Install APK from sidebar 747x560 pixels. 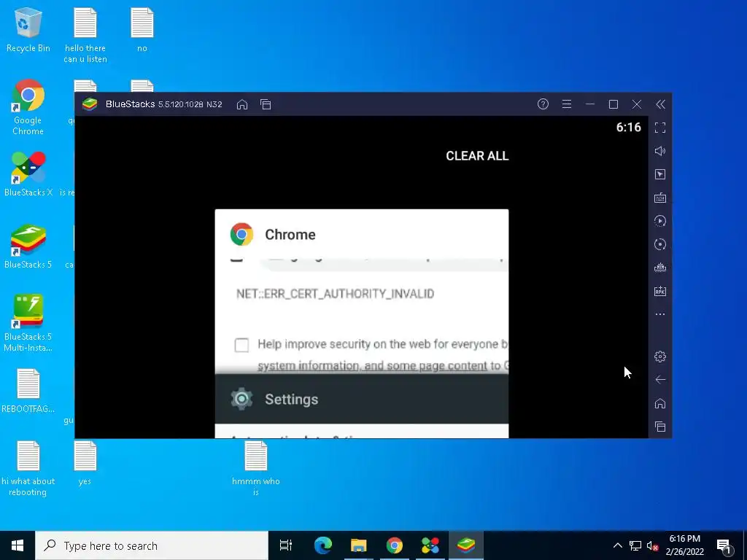click(659, 291)
